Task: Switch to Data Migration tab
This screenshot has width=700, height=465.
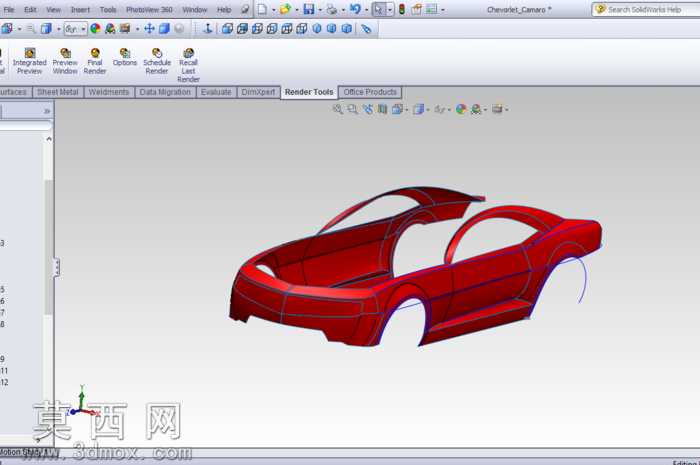Action: click(165, 92)
